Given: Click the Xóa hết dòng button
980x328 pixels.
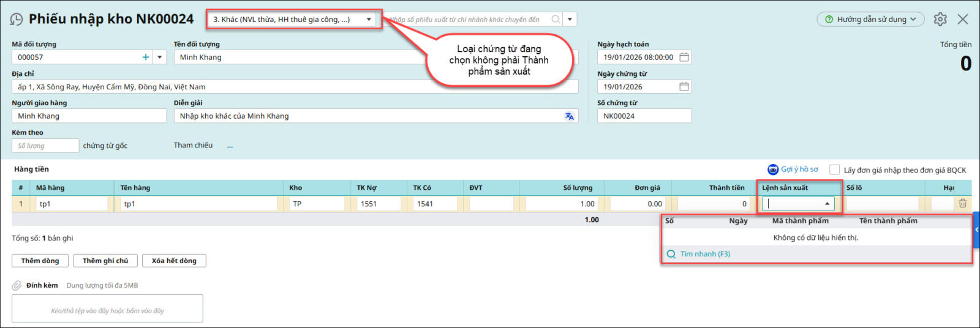Looking at the screenshot, I should point(174,261).
